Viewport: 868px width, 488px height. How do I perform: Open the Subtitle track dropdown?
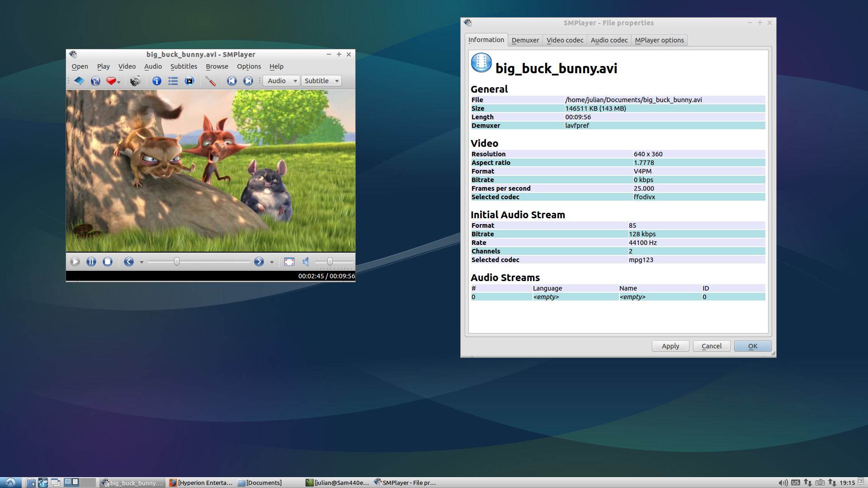tap(321, 81)
